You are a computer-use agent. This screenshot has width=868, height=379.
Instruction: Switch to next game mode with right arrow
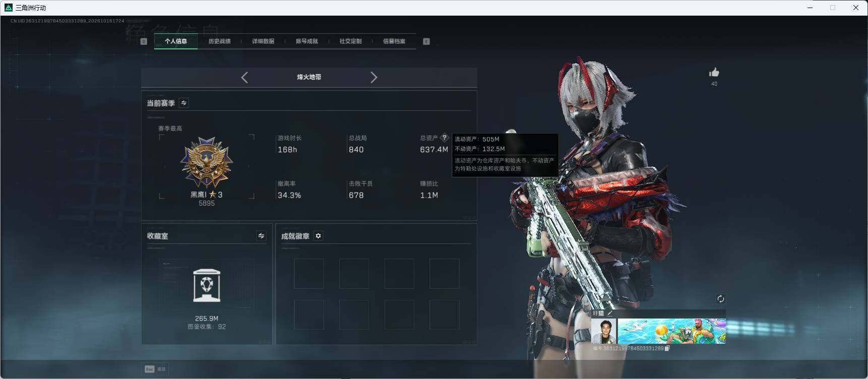pos(374,77)
